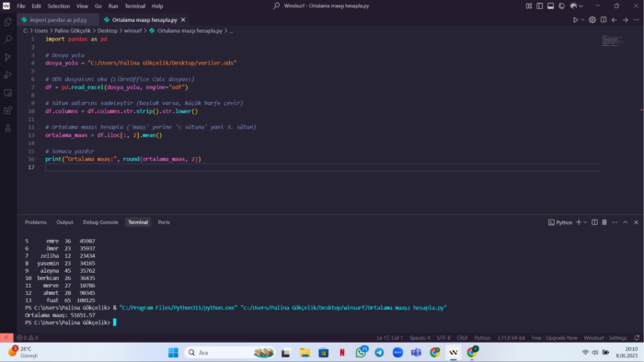Click the Customize Layout icon

[529, 6]
